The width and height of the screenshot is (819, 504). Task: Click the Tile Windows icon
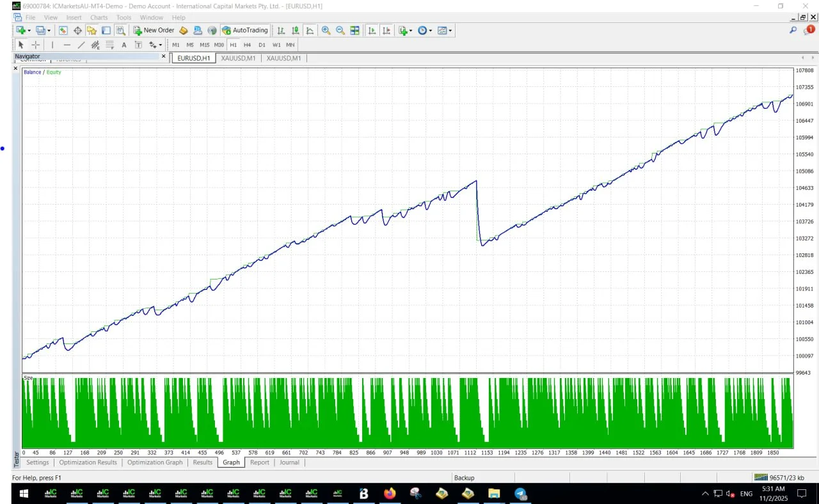click(354, 30)
